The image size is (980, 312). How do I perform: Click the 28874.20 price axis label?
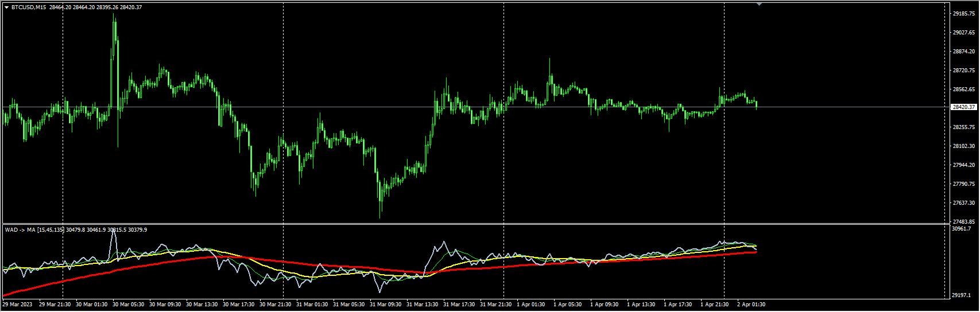click(963, 52)
